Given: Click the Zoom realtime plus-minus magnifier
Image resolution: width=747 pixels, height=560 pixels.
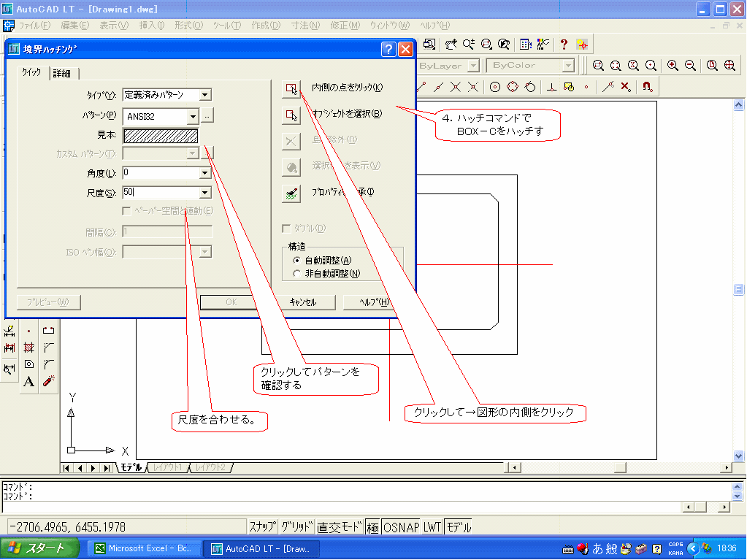Looking at the screenshot, I should click(x=469, y=45).
